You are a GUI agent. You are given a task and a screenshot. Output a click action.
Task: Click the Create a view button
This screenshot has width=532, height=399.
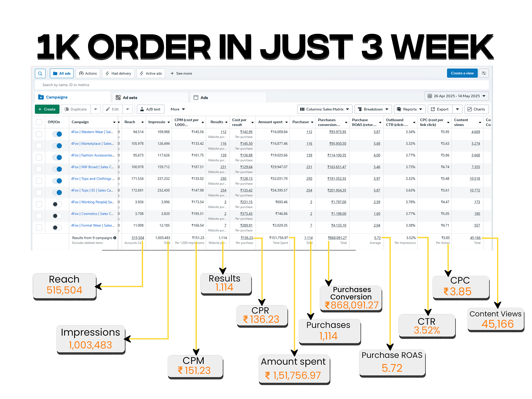[462, 73]
